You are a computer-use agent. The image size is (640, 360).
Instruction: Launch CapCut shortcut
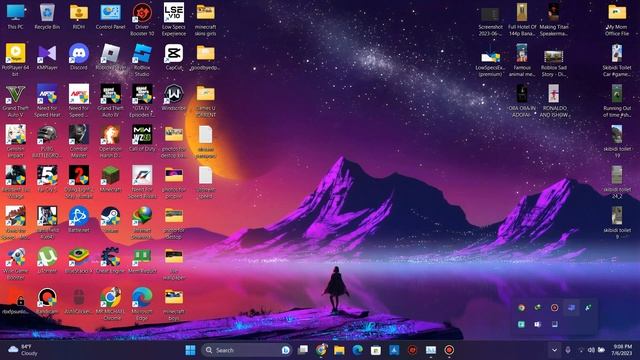pyautogui.click(x=174, y=57)
